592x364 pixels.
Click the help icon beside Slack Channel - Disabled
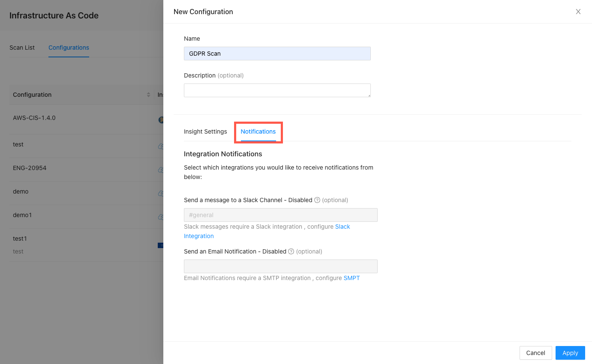click(x=317, y=200)
